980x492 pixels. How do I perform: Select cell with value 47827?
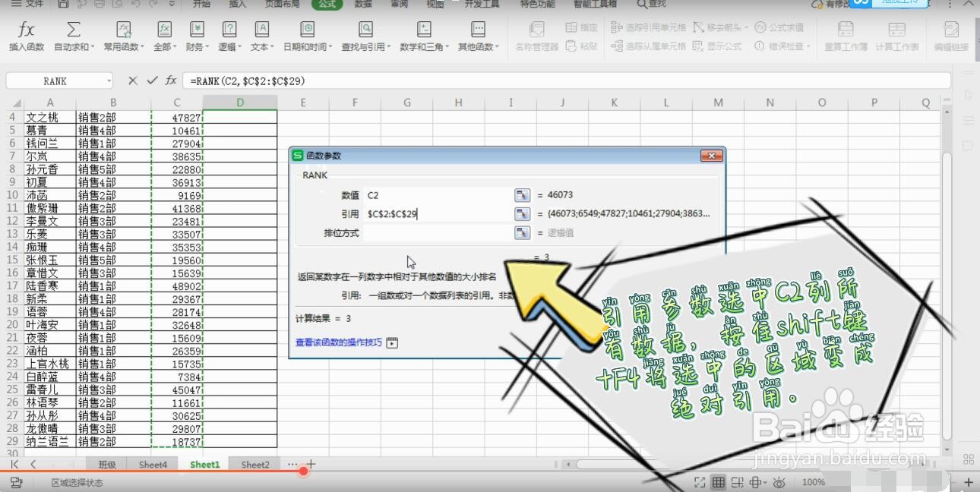[x=177, y=118]
